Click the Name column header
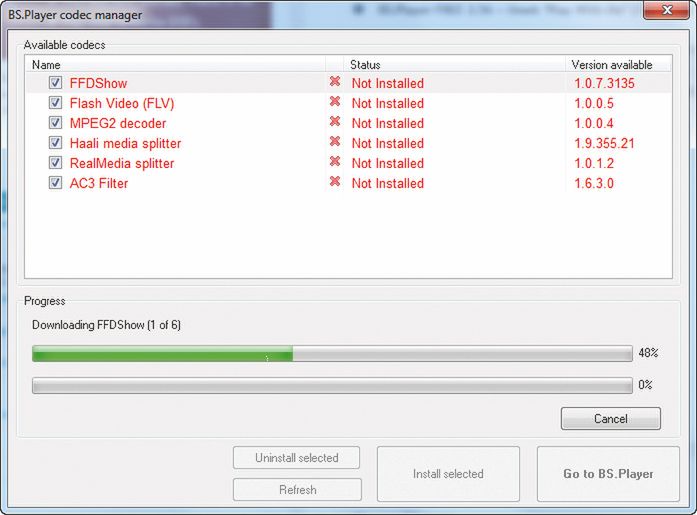This screenshot has width=697, height=515. (x=175, y=65)
